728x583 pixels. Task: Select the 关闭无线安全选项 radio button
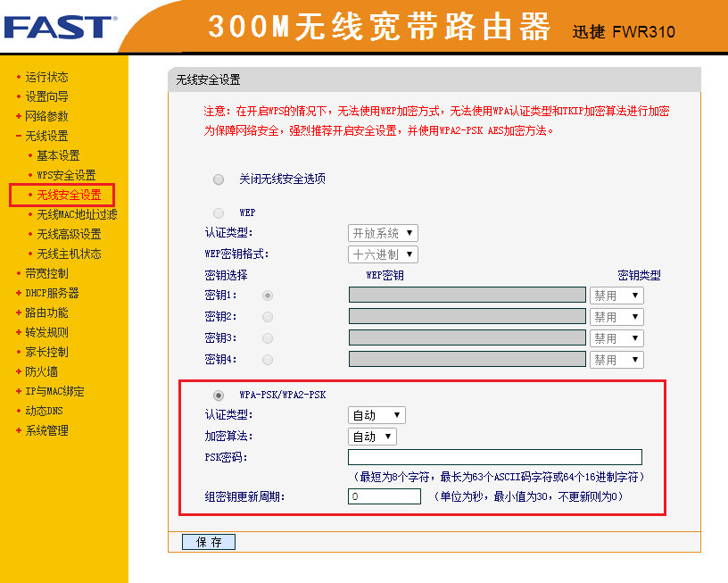[x=219, y=179]
